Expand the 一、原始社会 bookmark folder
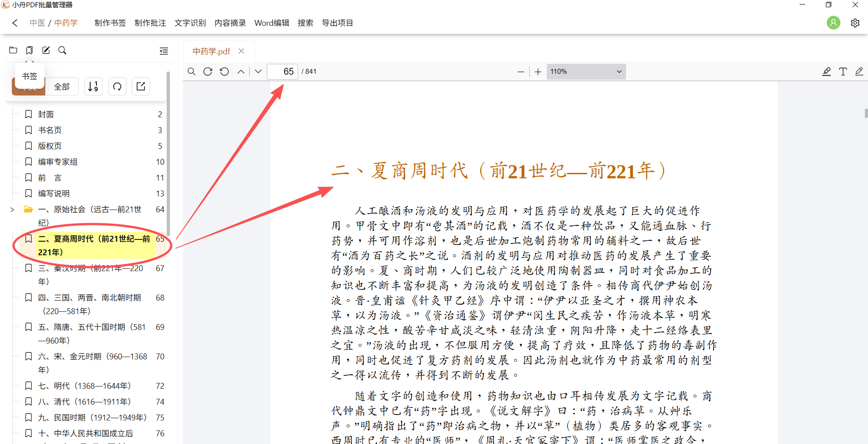Screen dimensions: 868x444 tap(12, 210)
